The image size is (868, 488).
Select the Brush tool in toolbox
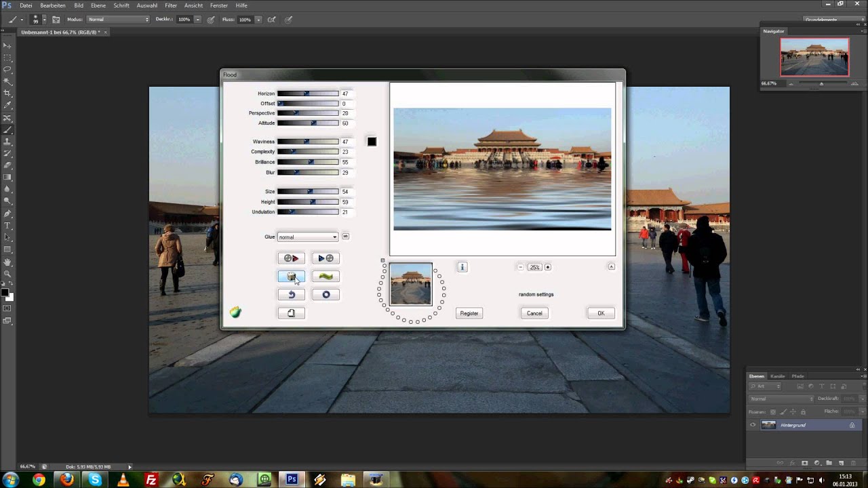coord(7,129)
